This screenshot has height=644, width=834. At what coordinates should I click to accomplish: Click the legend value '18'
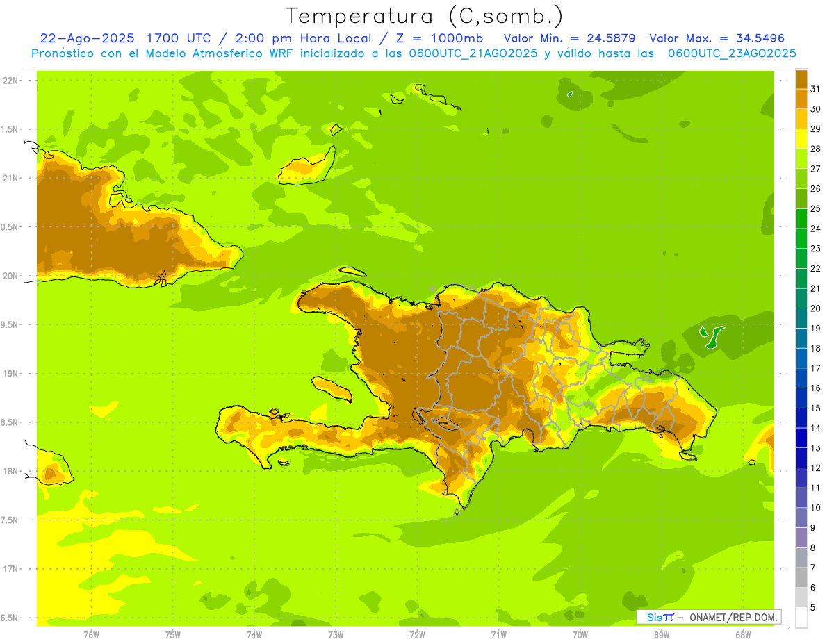coord(816,348)
